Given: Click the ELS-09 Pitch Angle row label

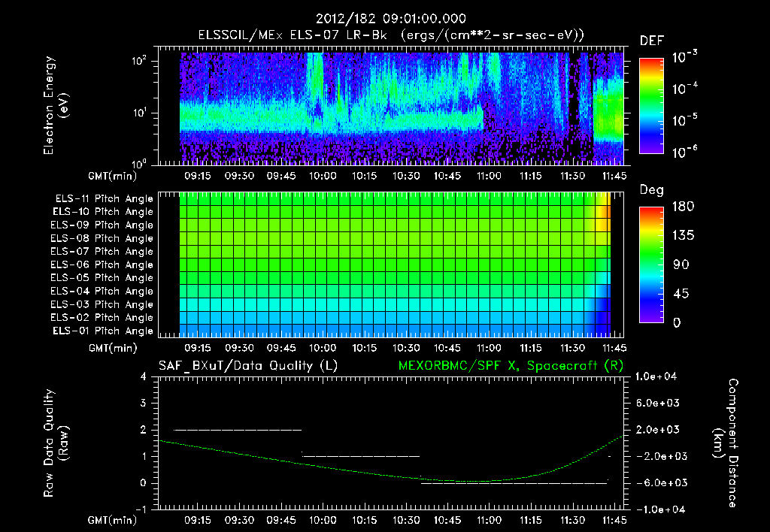Looking at the screenshot, I should 102,225.
